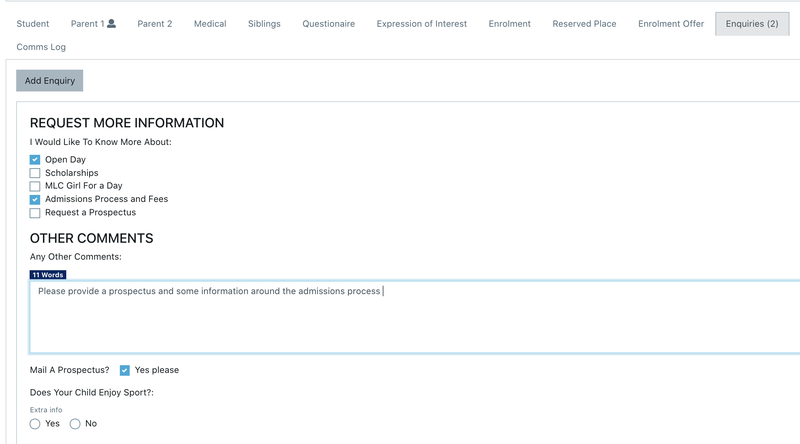Select Yes for child enjoys sport
The image size is (800, 444).
(35, 424)
